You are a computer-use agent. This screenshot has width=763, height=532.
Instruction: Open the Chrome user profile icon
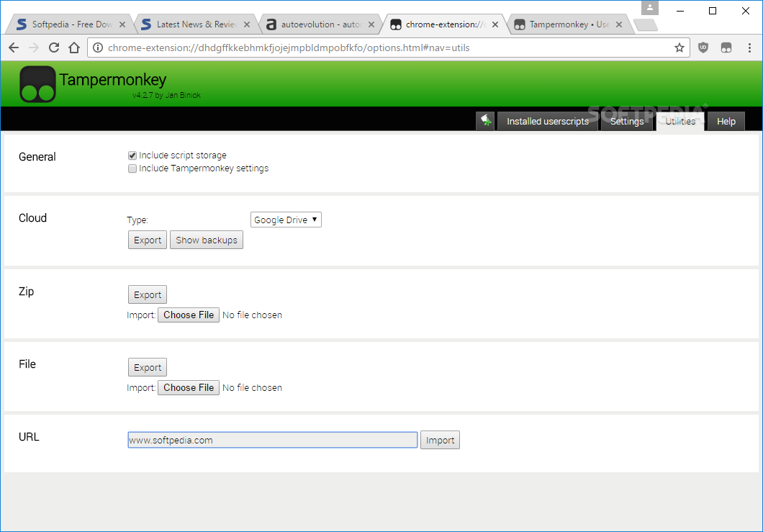coord(649,8)
